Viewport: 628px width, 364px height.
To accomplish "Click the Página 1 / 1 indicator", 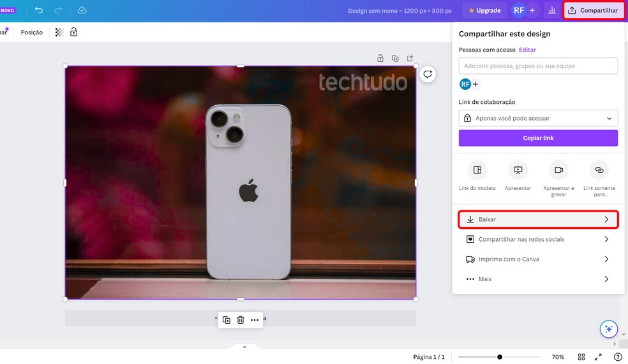I will coord(428,357).
